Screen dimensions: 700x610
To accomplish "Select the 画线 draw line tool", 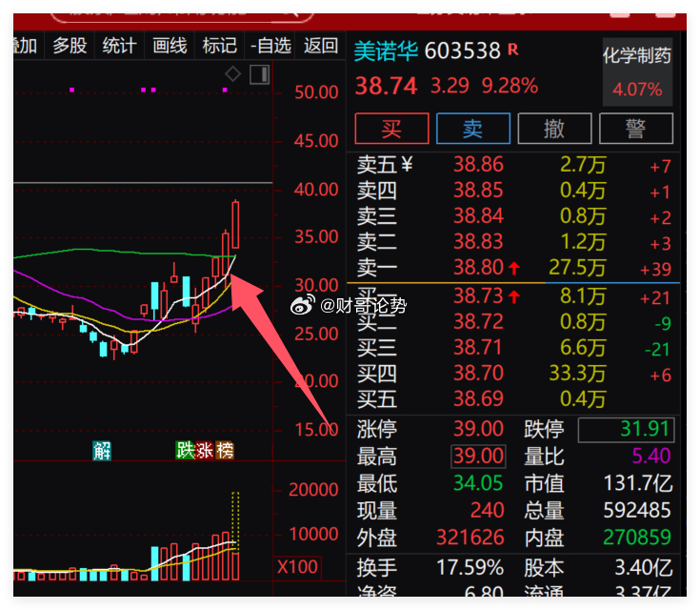I will pyautogui.click(x=170, y=46).
